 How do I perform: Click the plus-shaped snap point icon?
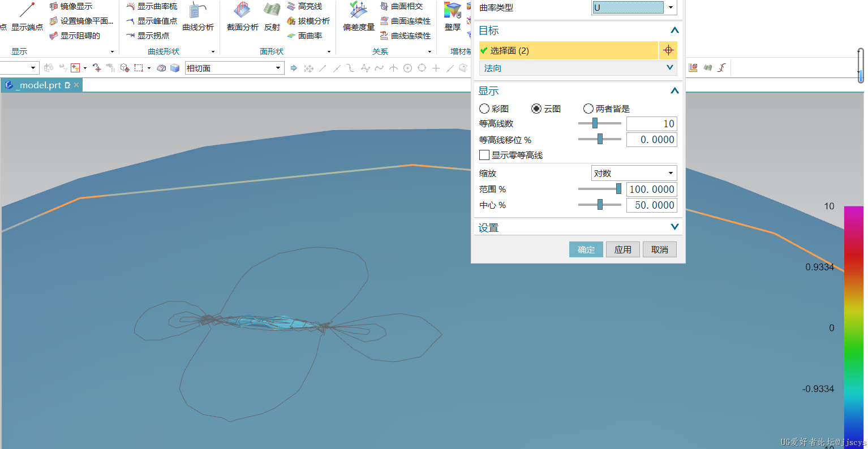[436, 68]
